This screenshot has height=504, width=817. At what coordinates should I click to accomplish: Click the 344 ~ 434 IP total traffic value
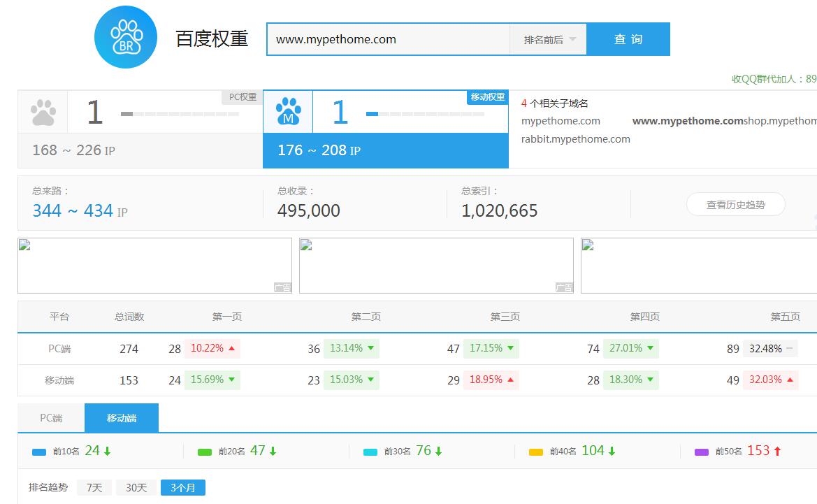(80, 210)
